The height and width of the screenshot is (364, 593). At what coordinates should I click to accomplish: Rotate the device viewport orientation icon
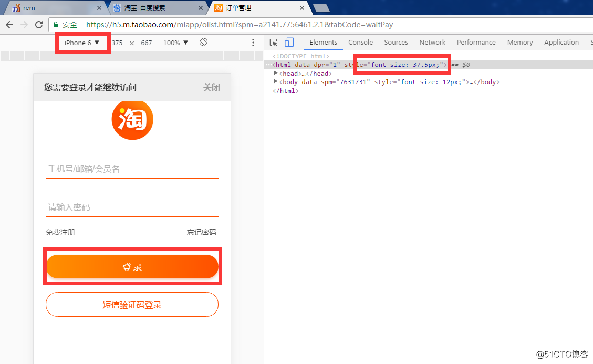pos(203,42)
